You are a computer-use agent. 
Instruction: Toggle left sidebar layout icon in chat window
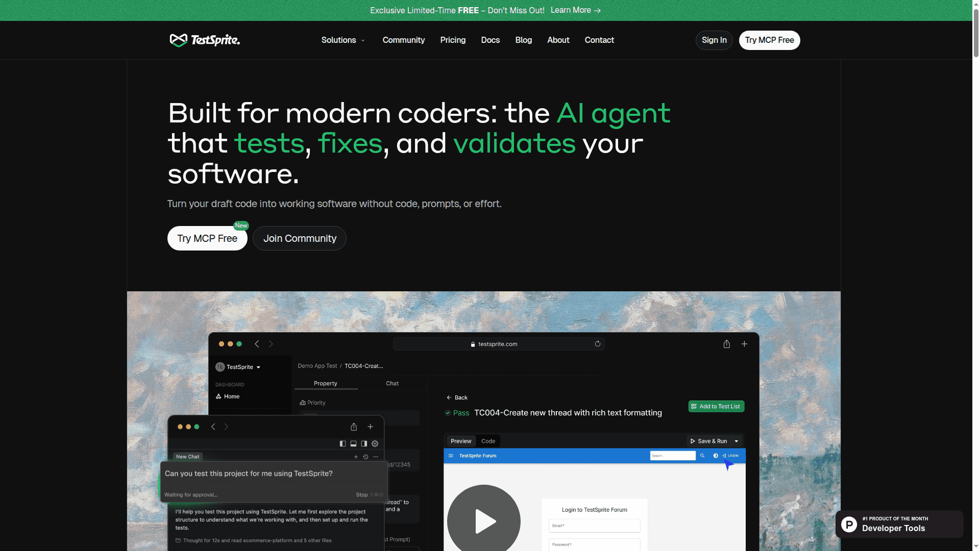coord(342,444)
